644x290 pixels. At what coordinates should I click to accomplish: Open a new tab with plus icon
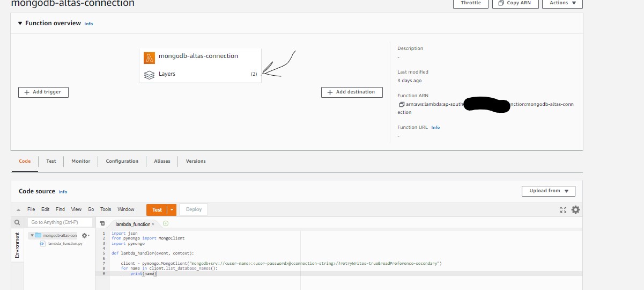tap(166, 223)
